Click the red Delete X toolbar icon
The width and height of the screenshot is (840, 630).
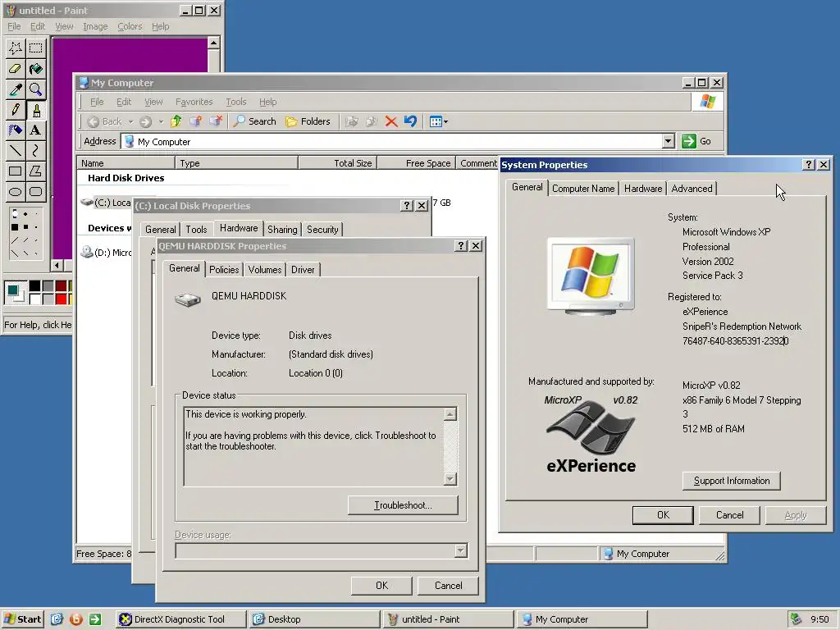(391, 121)
